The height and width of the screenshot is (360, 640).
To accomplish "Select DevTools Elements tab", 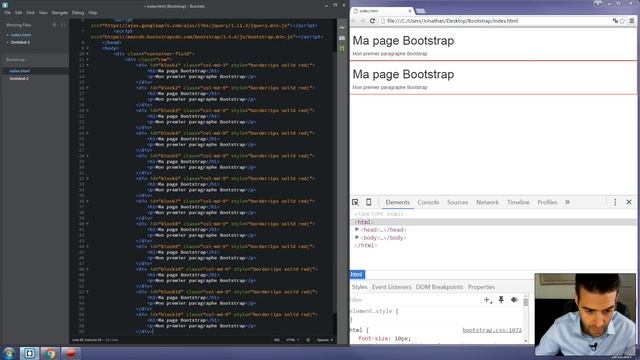I will click(x=398, y=202).
